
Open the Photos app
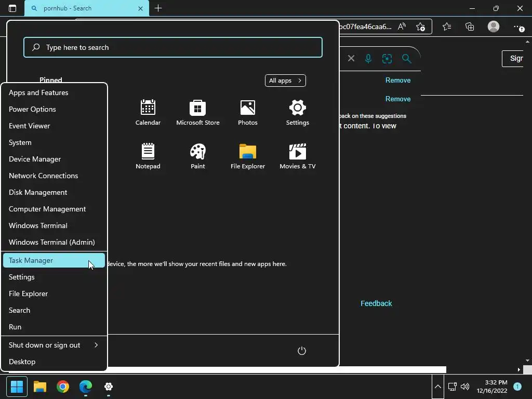[247, 112]
